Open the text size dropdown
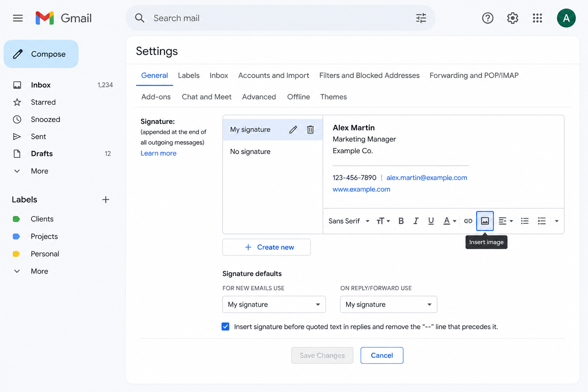The image size is (588, 392). [383, 221]
